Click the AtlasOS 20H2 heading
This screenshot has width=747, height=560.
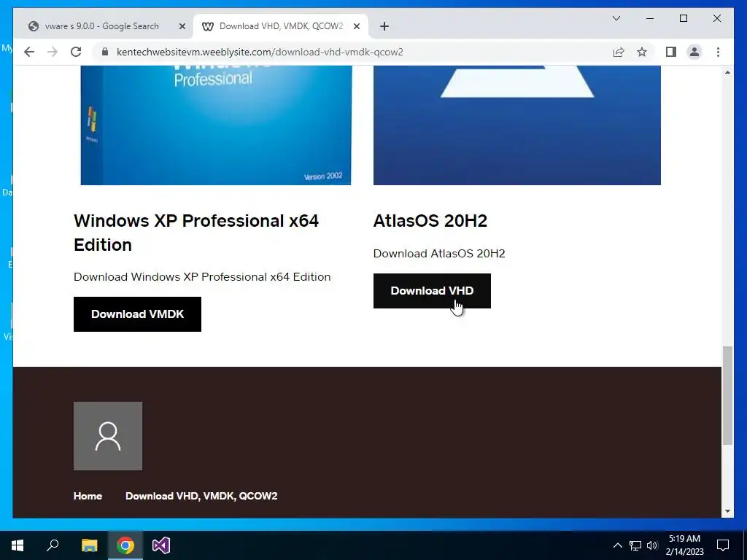coord(430,220)
